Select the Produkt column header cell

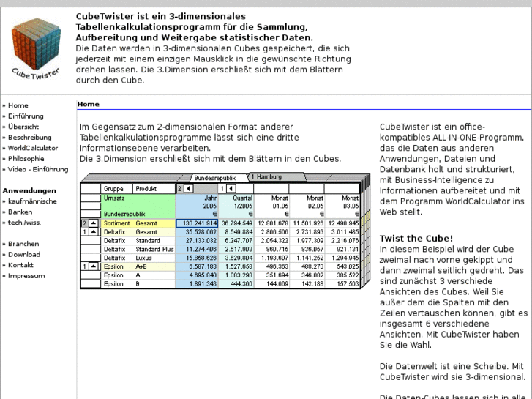tap(154, 188)
